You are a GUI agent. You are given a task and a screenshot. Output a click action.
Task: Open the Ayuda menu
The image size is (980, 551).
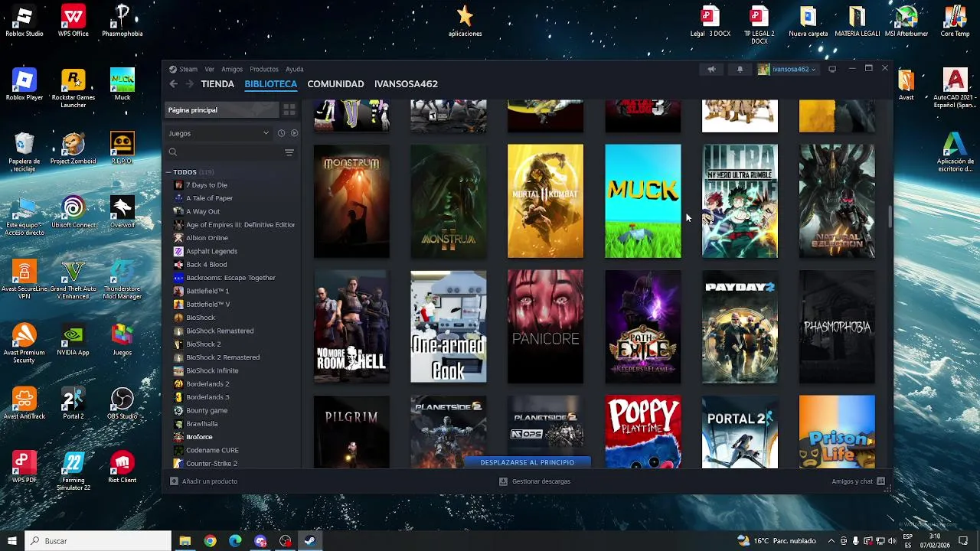click(x=295, y=69)
